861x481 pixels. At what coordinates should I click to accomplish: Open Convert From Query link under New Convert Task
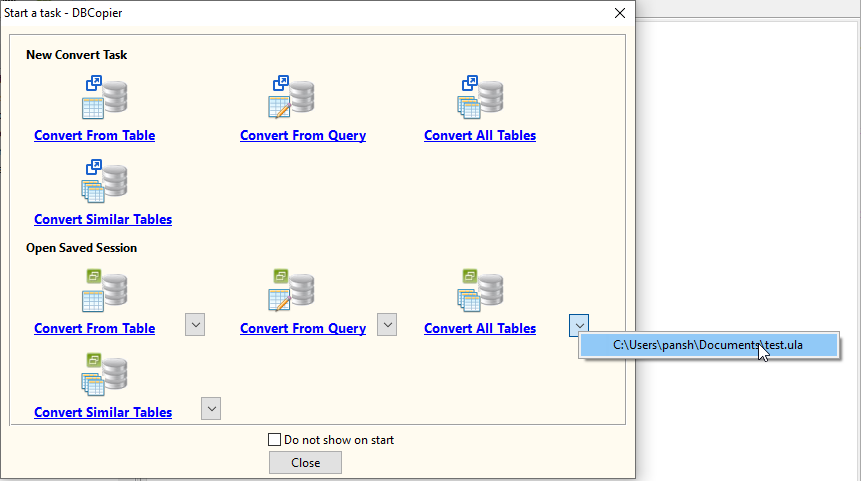pos(303,136)
